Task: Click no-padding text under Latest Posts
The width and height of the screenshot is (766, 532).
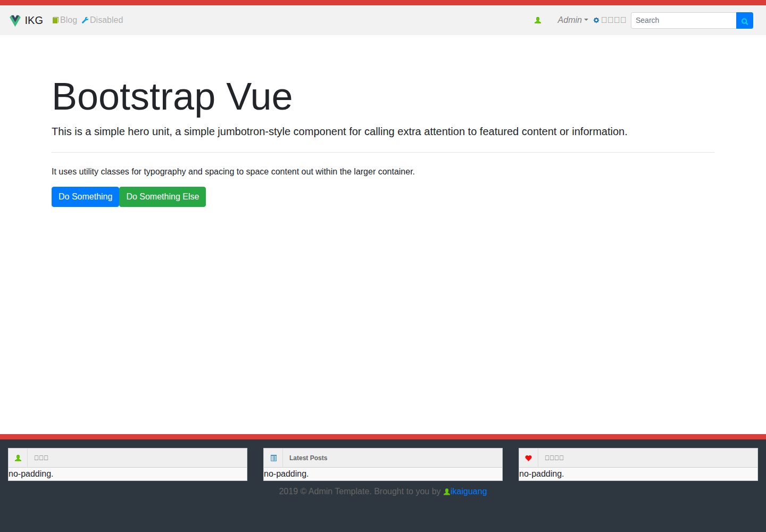Action: (x=286, y=474)
